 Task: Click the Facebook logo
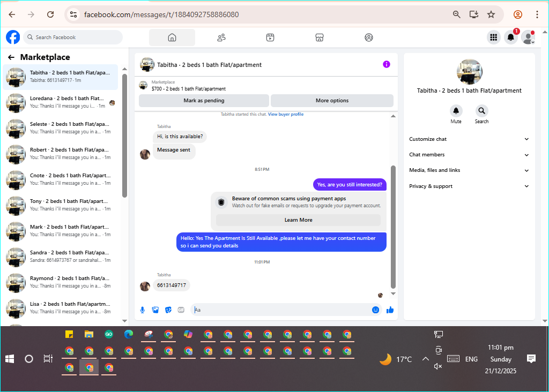13,37
